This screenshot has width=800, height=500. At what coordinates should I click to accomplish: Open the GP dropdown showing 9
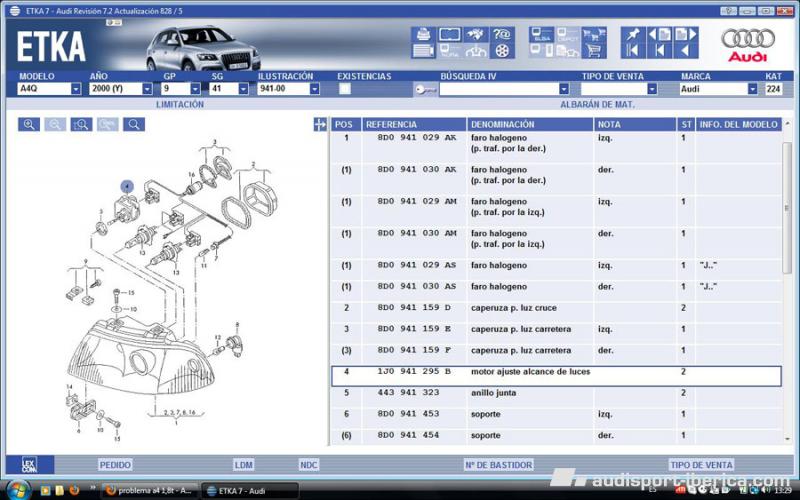(195, 89)
